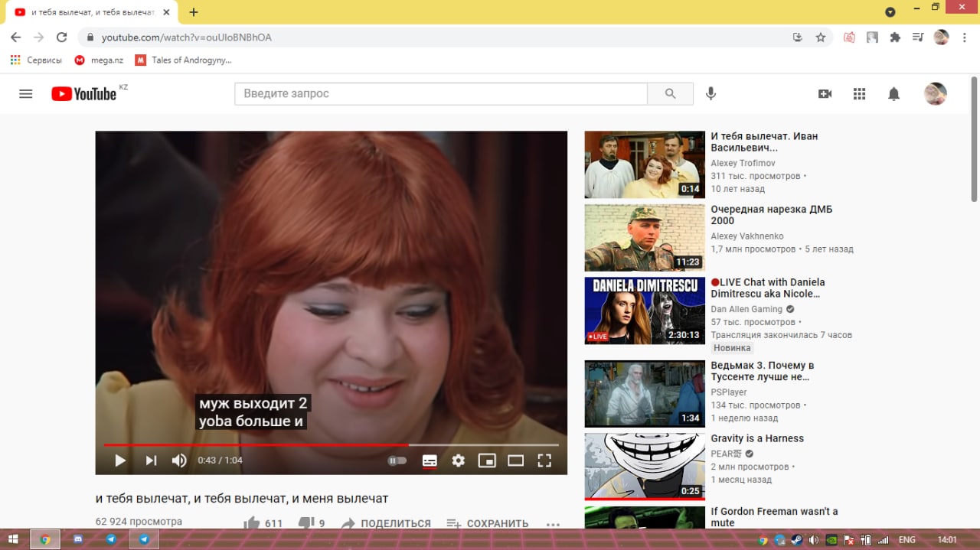Viewport: 980px width, 550px height.
Task: Open the mega.nz bookmark
Action: coord(99,60)
